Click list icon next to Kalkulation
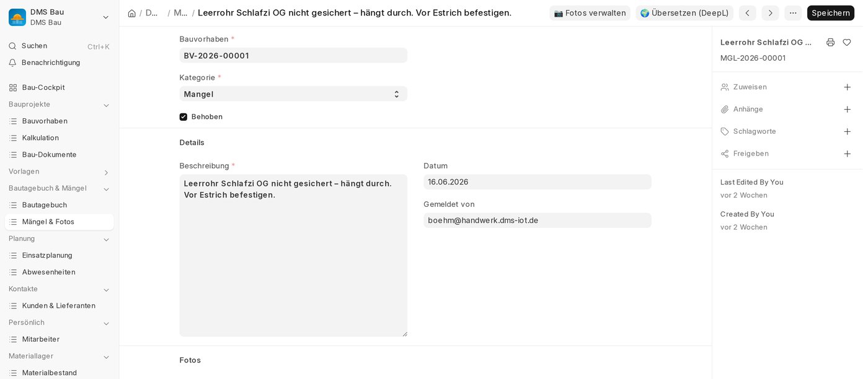Screen dimensions: 868x379 13,137
